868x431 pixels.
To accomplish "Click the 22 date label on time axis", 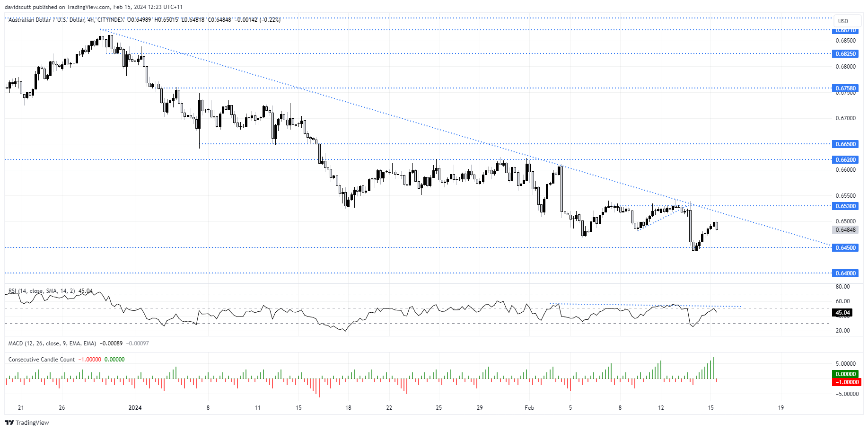I will [x=389, y=408].
